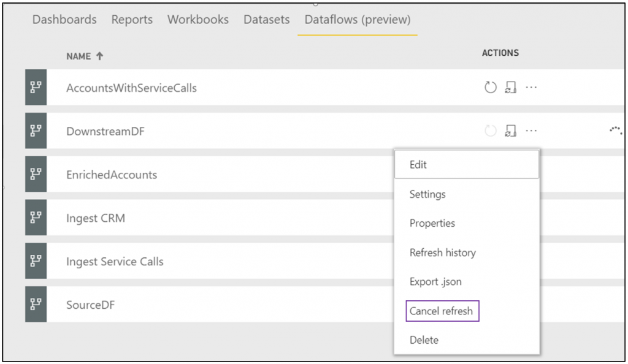Open more options for AccountsWithServiceCalls
628x364 pixels.
tap(531, 87)
